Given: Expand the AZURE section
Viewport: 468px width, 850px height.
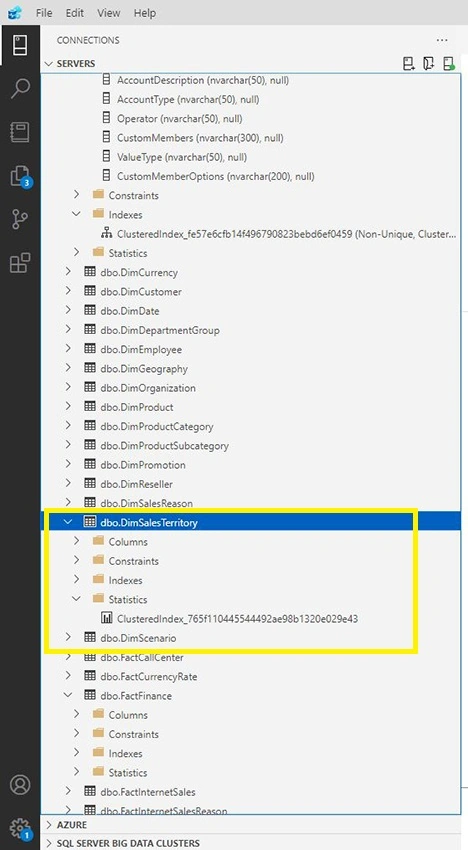Looking at the screenshot, I should [x=49, y=825].
